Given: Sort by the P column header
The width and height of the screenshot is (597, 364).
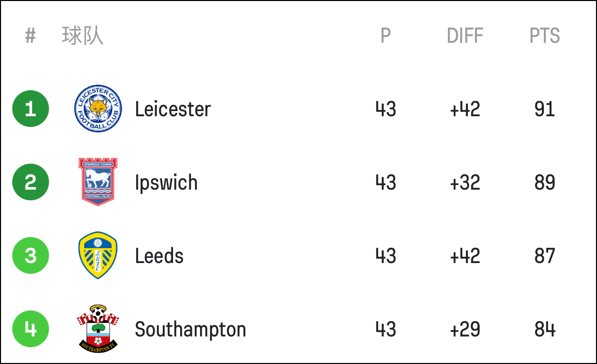Looking at the screenshot, I should (x=386, y=36).
